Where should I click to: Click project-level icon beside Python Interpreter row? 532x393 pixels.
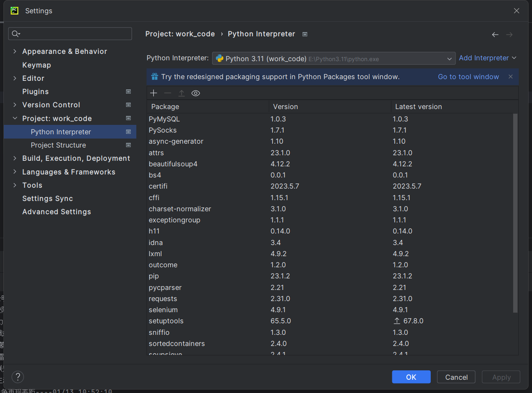pos(128,132)
